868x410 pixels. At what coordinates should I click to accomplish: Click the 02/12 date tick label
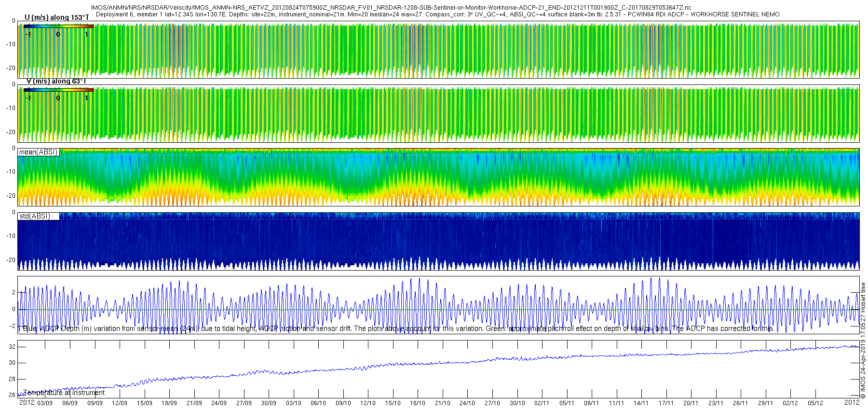tap(790, 403)
